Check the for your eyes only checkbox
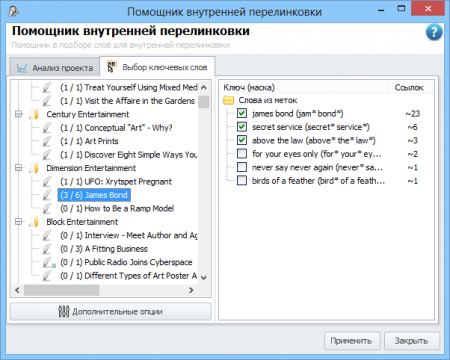This screenshot has height=360, width=450. tap(242, 154)
